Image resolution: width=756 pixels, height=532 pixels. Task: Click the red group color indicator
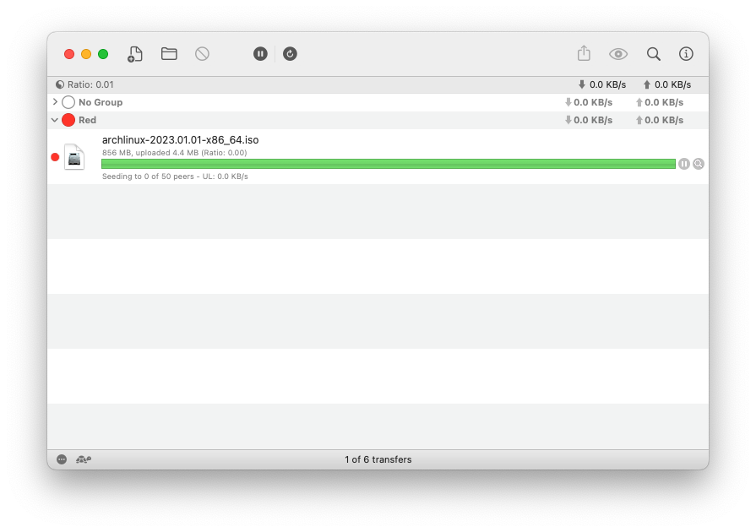click(68, 120)
